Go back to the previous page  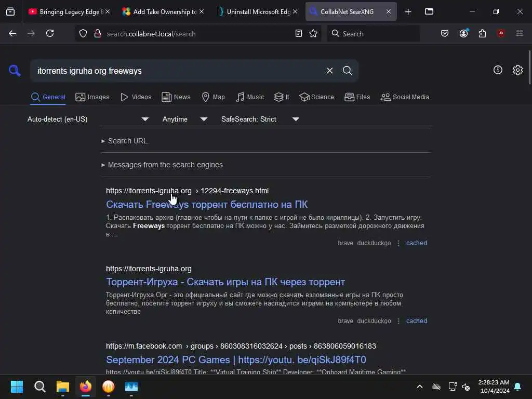pos(12,33)
